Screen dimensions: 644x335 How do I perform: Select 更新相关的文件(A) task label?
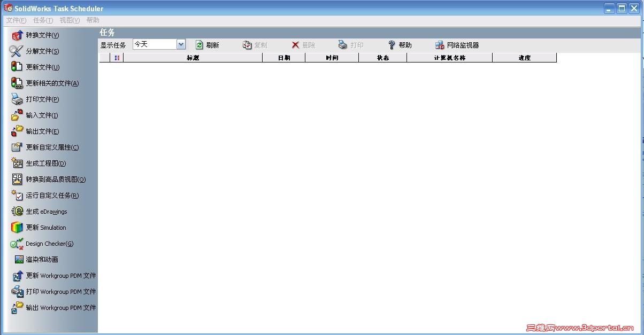tap(52, 83)
